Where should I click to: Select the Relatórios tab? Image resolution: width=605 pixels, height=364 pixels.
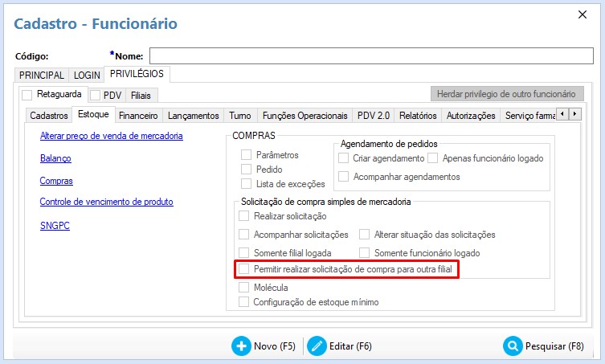(x=417, y=116)
